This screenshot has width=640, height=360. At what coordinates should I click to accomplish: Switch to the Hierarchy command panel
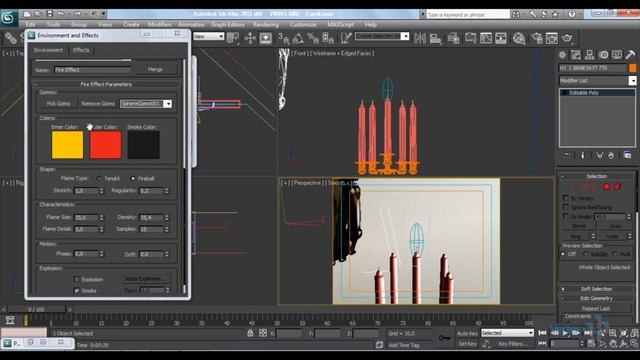tap(589, 55)
